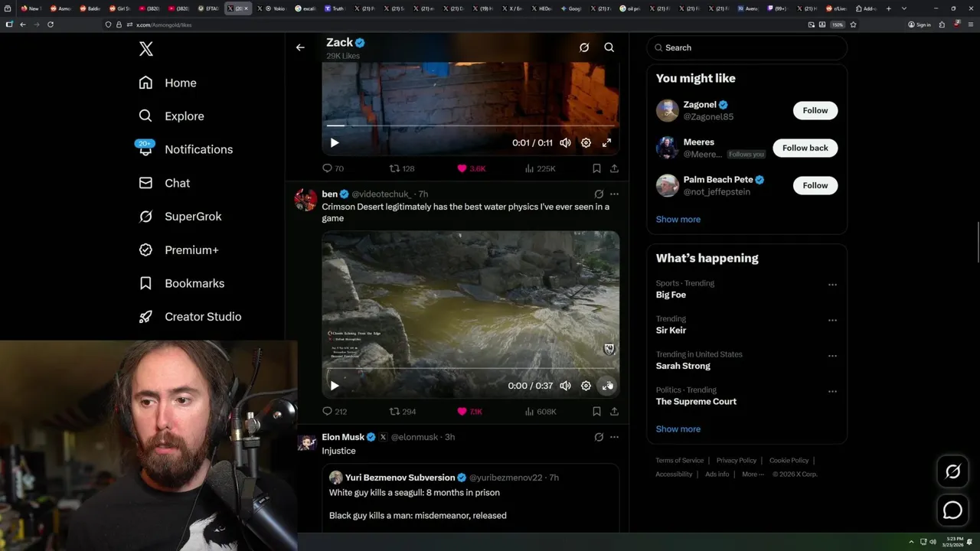Open more options for The Supreme Court trend

832,392
